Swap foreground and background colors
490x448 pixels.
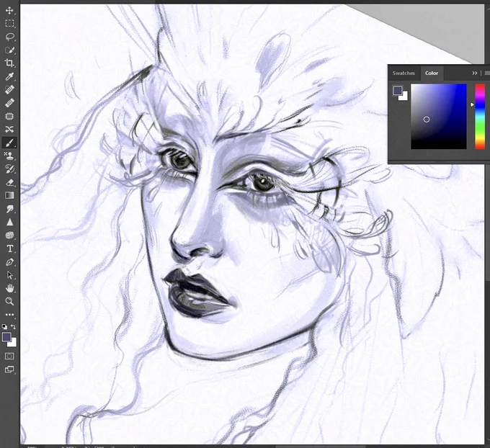tap(14, 327)
